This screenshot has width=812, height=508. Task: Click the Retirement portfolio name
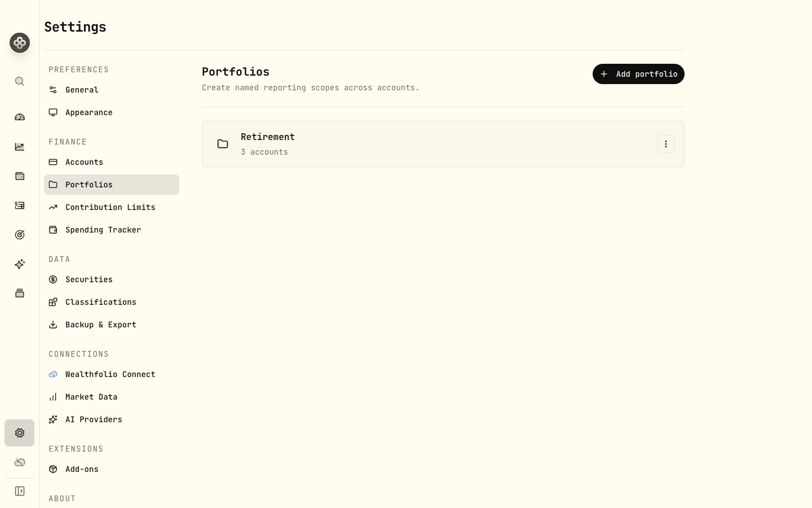click(x=268, y=137)
